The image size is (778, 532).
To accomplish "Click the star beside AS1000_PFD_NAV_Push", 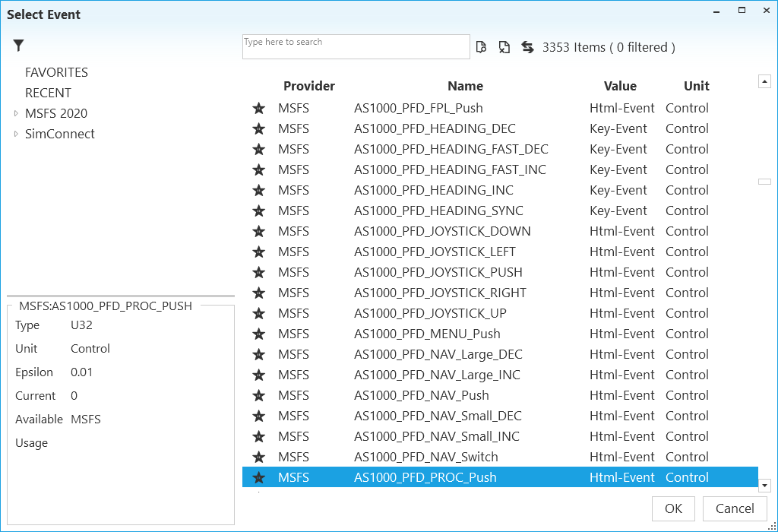I will (258, 395).
